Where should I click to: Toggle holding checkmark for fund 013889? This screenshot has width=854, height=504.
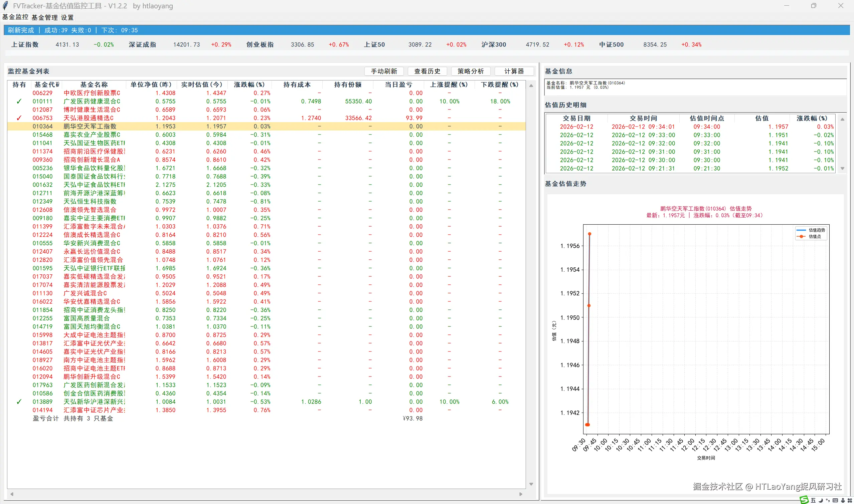[x=19, y=402]
